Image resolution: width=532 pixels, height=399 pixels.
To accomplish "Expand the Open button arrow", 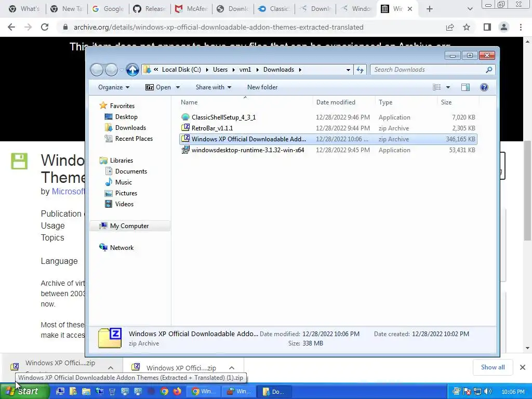I will (x=178, y=87).
